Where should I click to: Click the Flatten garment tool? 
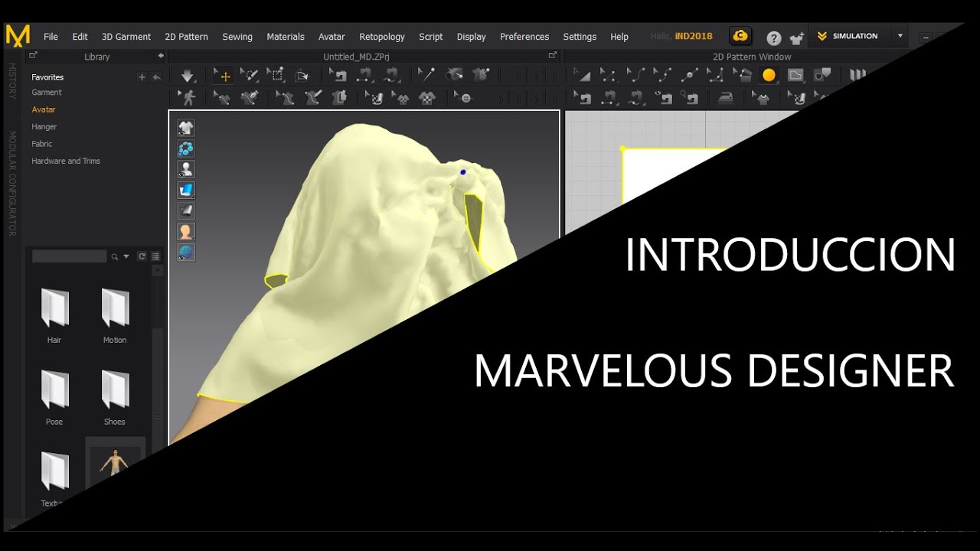(339, 98)
